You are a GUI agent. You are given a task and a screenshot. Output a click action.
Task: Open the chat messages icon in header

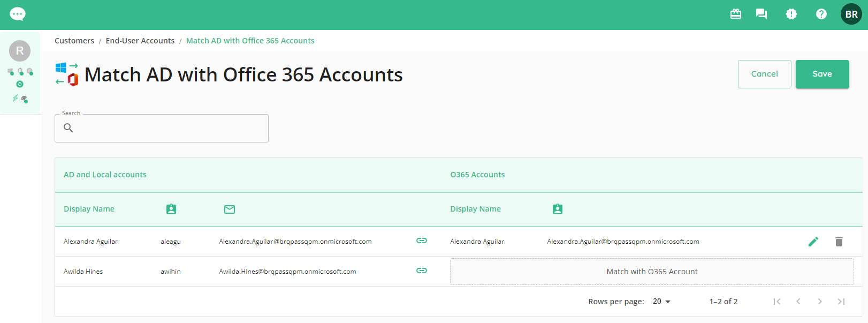tap(762, 14)
